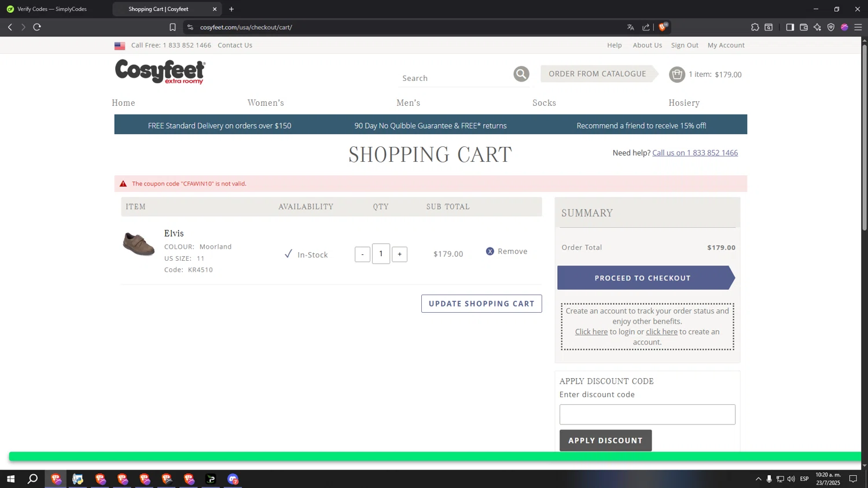Screen dimensions: 868x488
Task: Switch to Verify Codes SimplyCodes tab
Action: (x=52, y=9)
